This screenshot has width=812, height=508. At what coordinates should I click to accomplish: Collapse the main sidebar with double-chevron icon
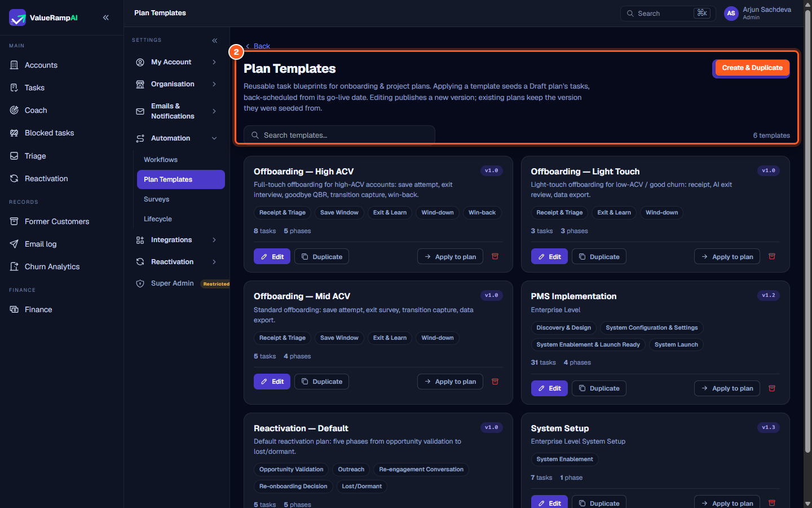(x=106, y=17)
